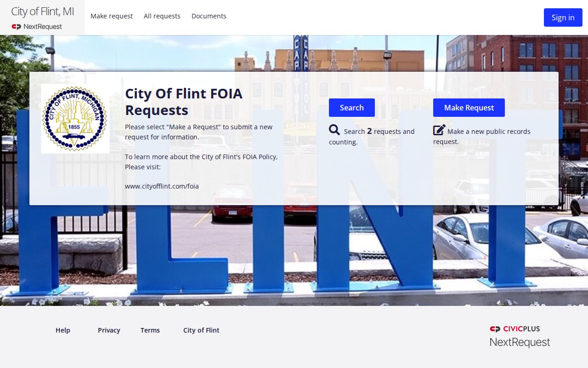Open the City of Flint footer link

point(201,330)
